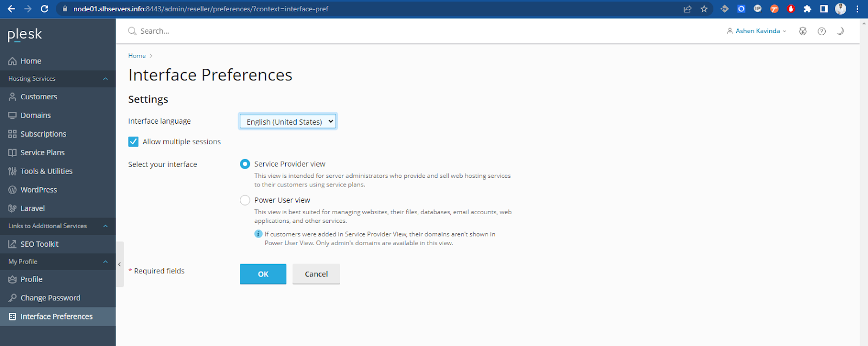
Task: Select Power User view option
Action: click(245, 200)
